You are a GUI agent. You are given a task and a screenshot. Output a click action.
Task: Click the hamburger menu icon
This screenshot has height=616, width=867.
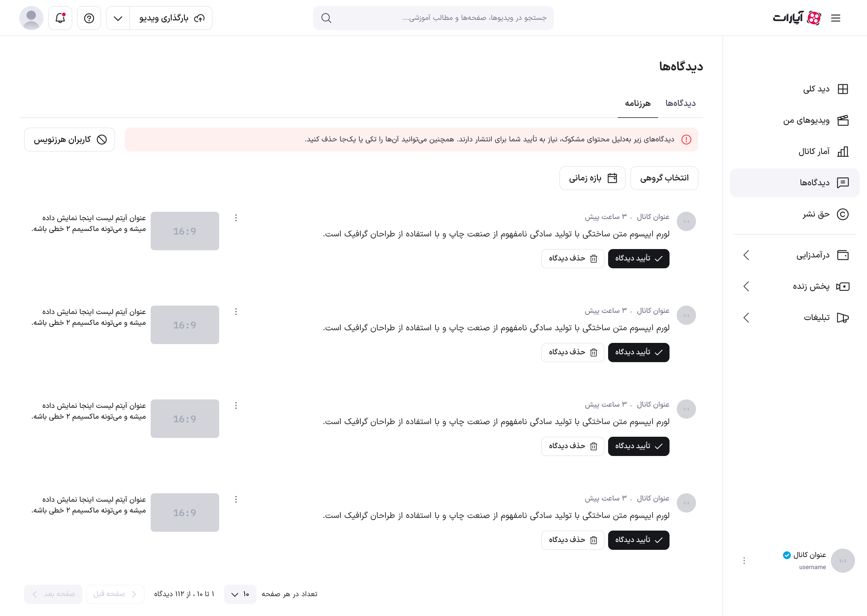click(x=835, y=18)
